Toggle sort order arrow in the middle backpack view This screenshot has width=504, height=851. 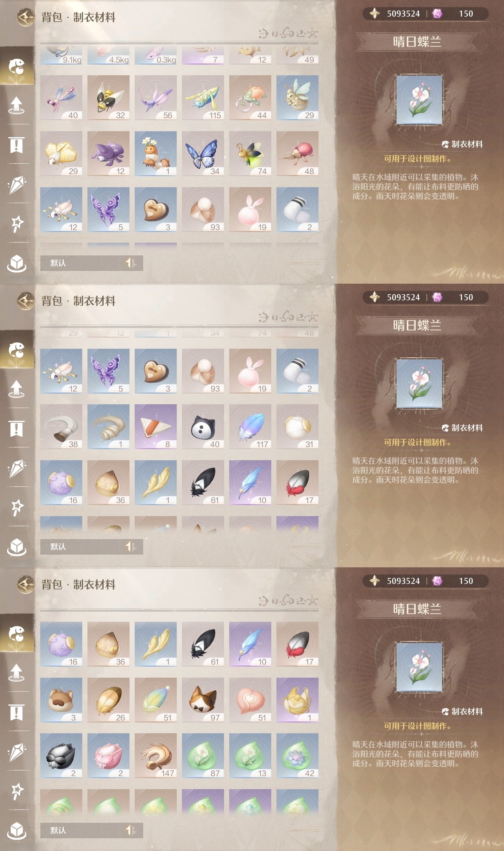(131, 546)
